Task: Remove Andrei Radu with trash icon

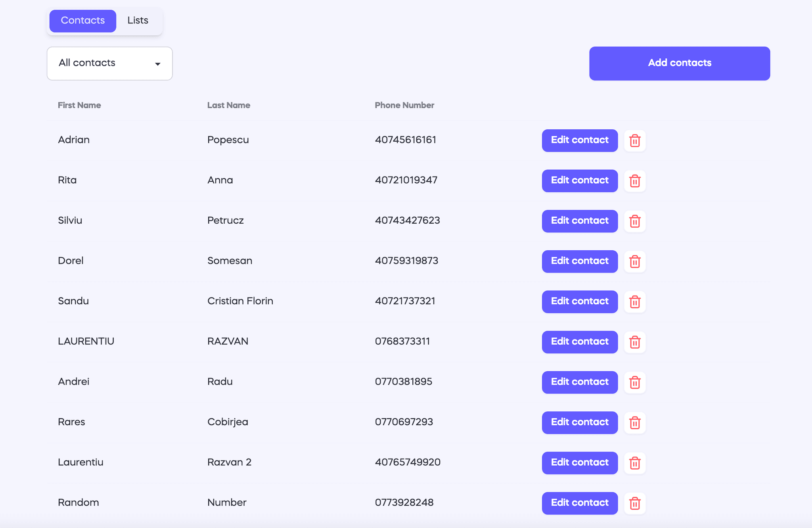Action: click(x=635, y=382)
